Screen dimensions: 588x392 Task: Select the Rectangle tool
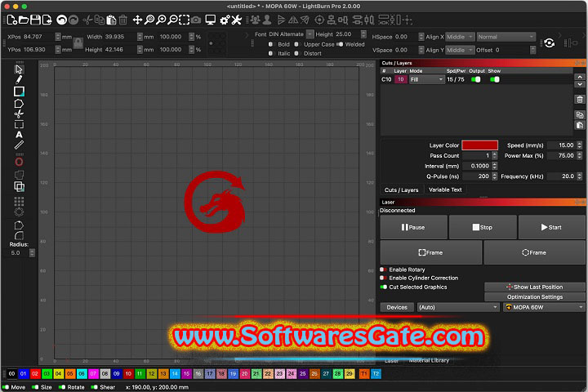(19, 91)
